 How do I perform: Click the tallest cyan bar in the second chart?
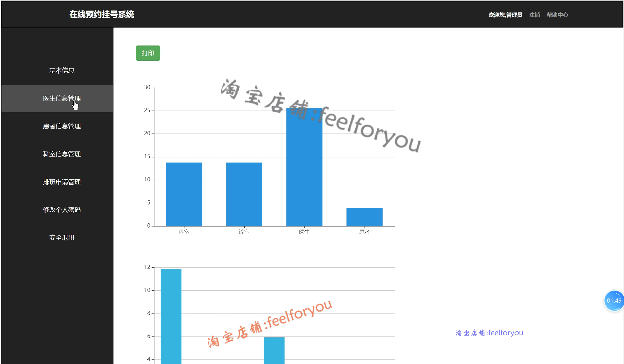[171, 316]
